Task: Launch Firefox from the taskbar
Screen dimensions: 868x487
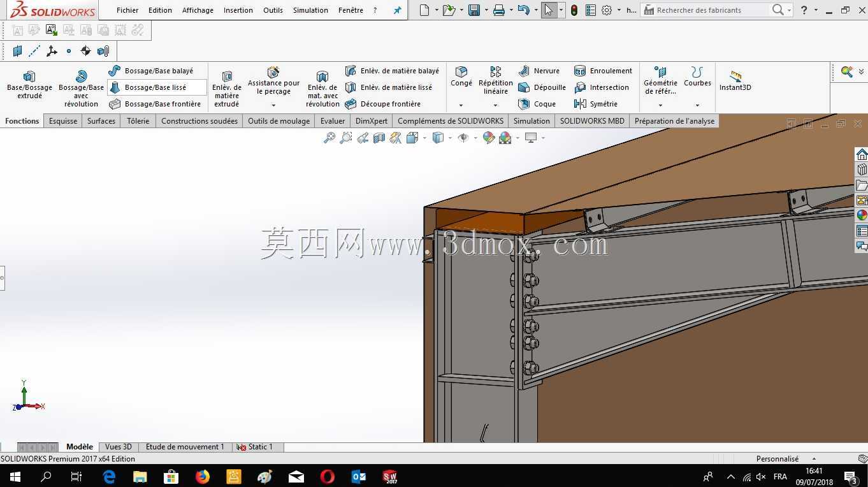Action: click(203, 476)
